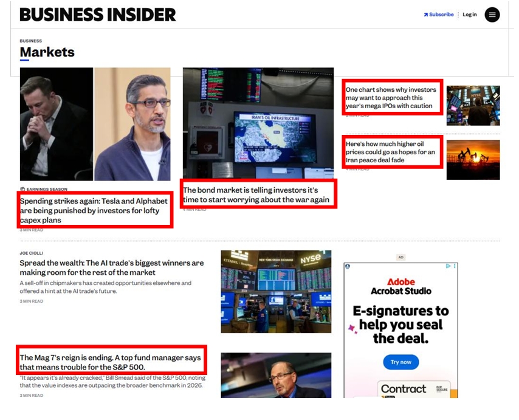Viewport: 519px width, 420px height.
Task: Click the Bill Smead quote summary text
Action: [x=112, y=381]
